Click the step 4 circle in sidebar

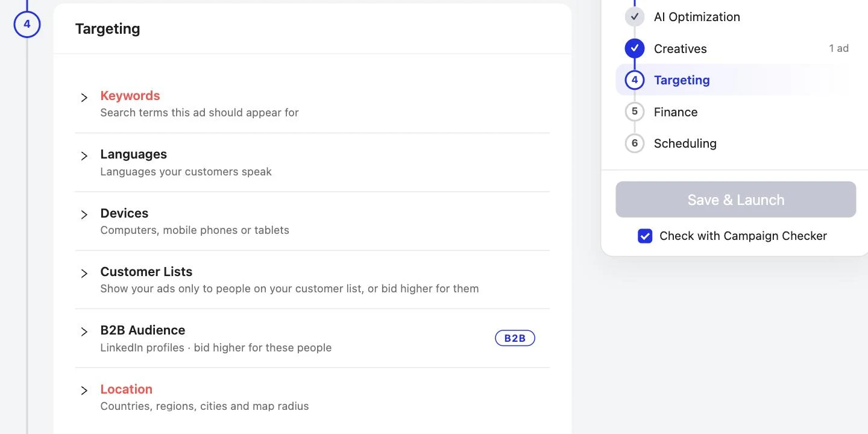pyautogui.click(x=635, y=80)
